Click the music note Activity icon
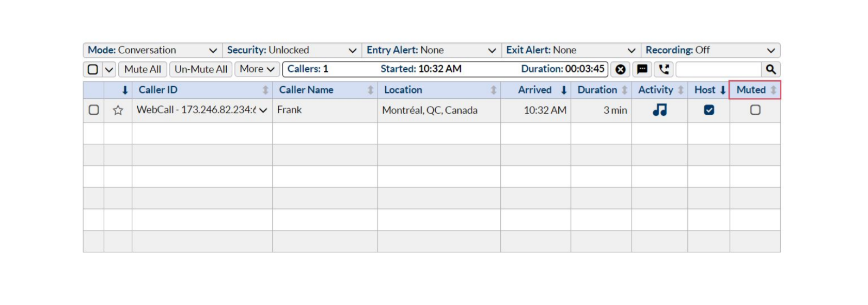Image resolution: width=868 pixels, height=305 pixels. 659,110
